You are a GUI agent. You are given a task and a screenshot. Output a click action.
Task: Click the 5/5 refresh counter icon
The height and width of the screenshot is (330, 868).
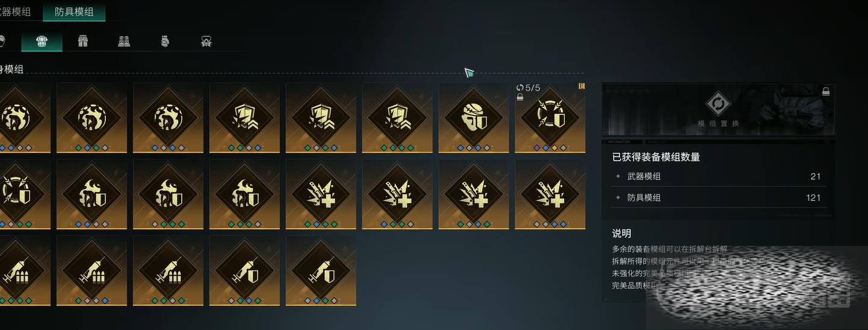coord(520,88)
